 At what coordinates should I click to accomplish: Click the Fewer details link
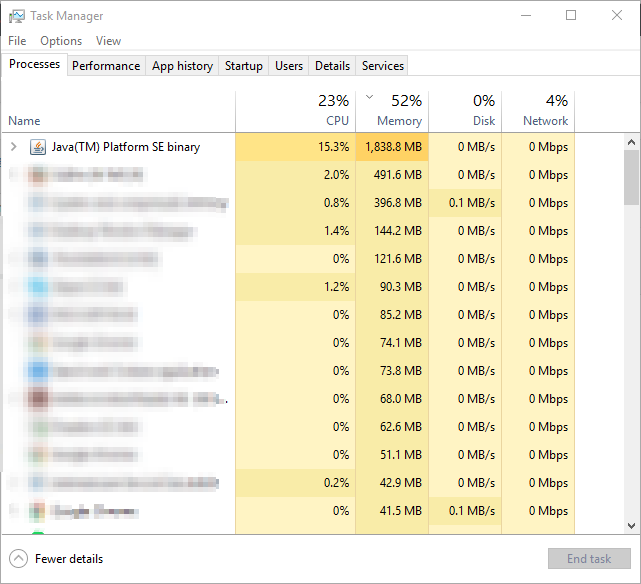(69, 559)
